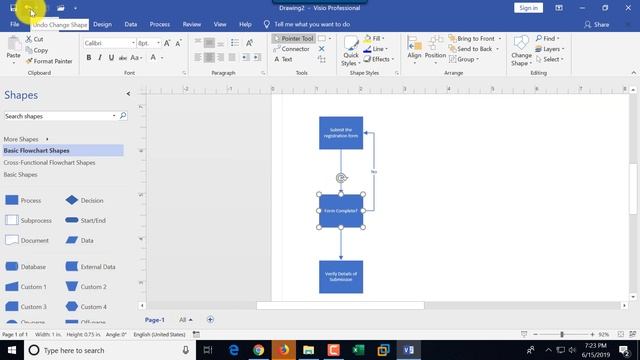Toggle Bold formatting
Viewport: 640px width, 360px height.
coord(89,58)
